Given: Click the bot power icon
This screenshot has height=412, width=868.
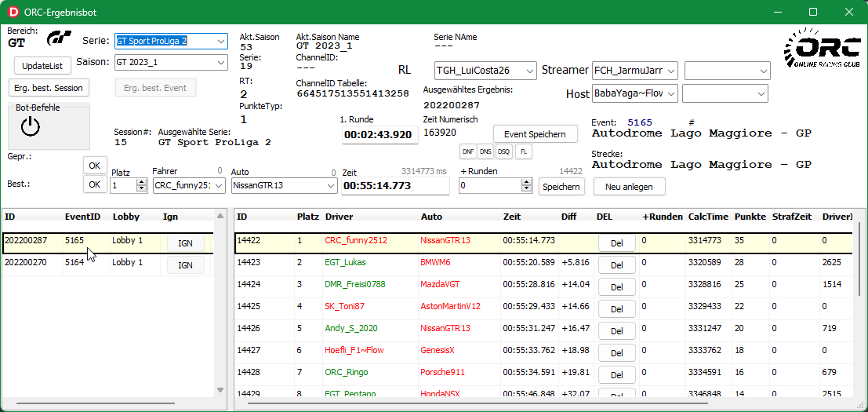Looking at the screenshot, I should [x=30, y=126].
